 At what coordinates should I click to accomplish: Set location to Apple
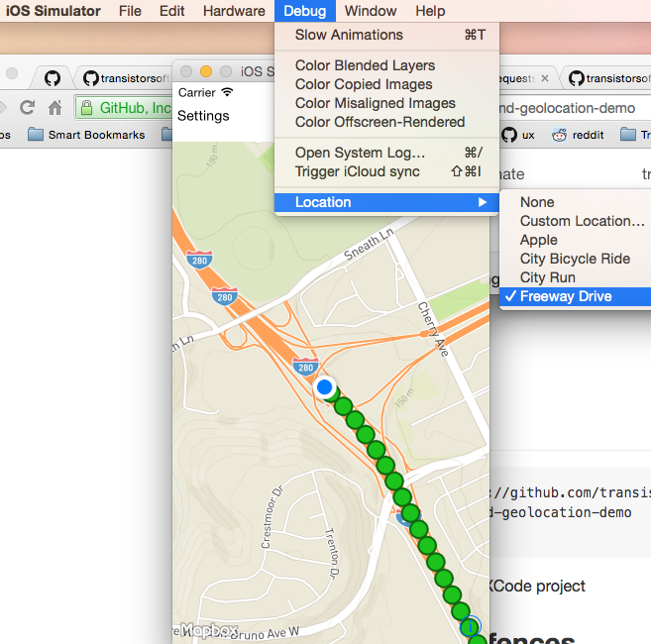[576, 240]
